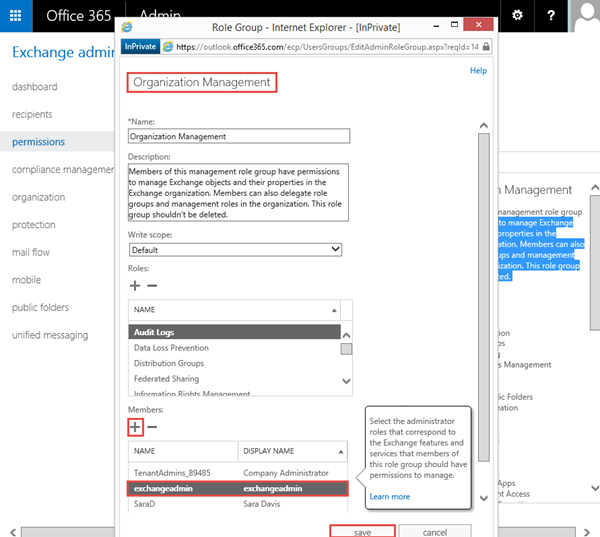Screen dimensions: 600x537
Task: Remove member using Members minus icon
Action: (152, 427)
